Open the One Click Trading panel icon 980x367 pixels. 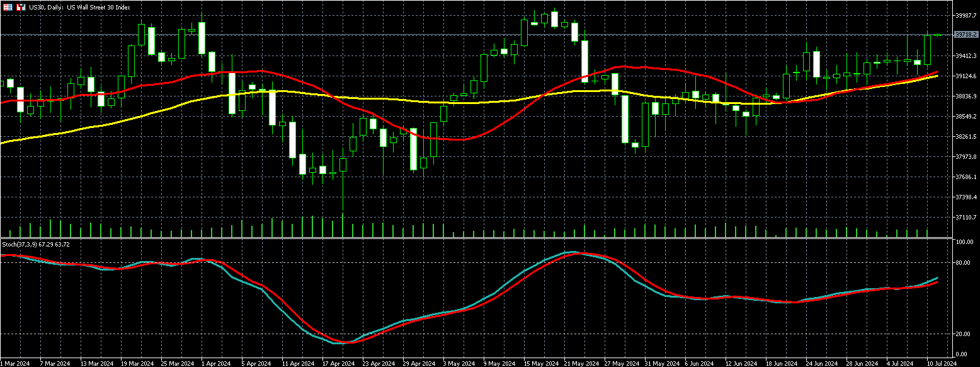click(8, 8)
